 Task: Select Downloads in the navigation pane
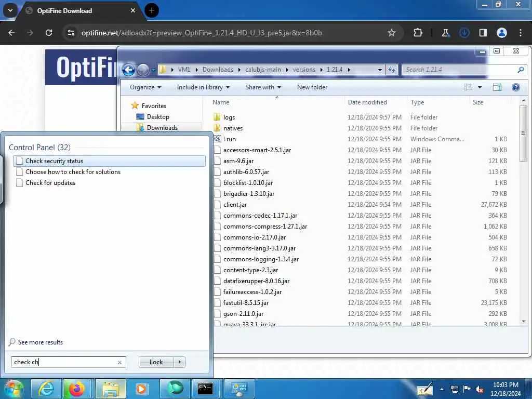click(x=162, y=128)
